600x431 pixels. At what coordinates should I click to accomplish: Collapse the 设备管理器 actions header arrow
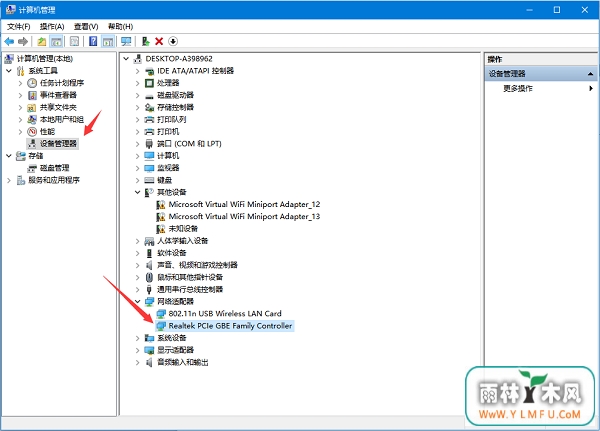[x=590, y=73]
